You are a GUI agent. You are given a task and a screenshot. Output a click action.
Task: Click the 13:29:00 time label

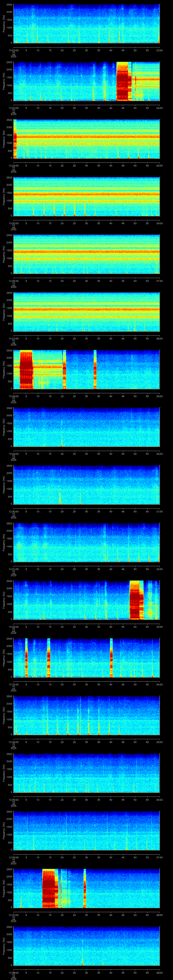click(x=13, y=454)
